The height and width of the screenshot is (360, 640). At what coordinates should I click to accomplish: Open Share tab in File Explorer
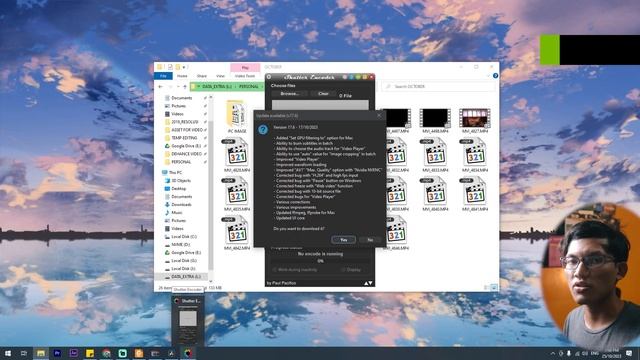click(x=202, y=76)
